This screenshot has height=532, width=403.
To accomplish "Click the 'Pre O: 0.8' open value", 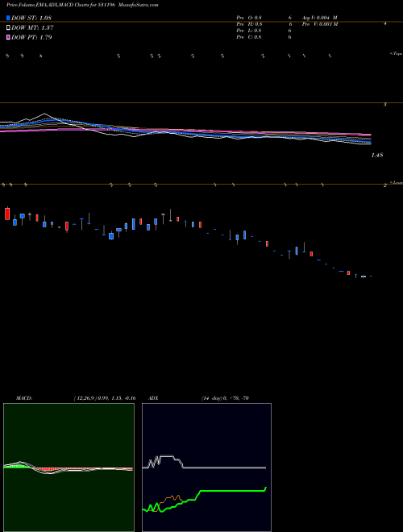I will 249,18.
